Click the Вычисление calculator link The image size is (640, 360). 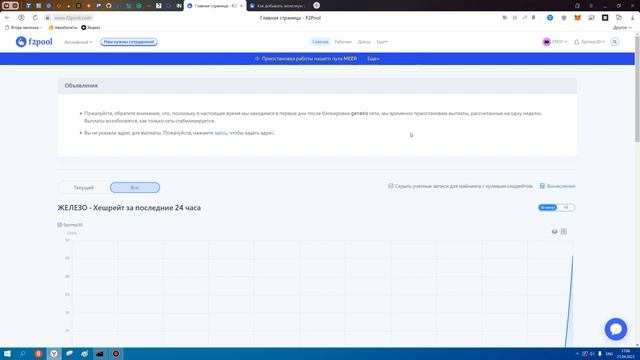click(557, 186)
